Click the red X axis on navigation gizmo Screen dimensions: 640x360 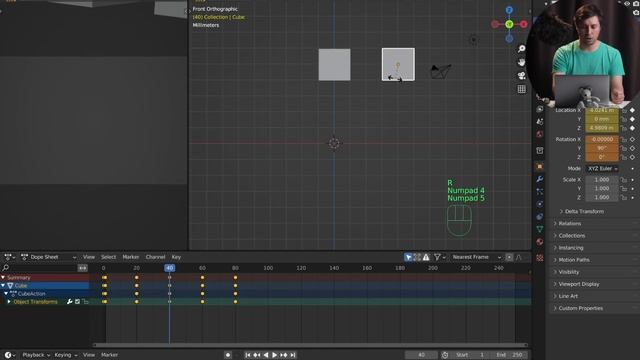pyautogui.click(x=523, y=24)
